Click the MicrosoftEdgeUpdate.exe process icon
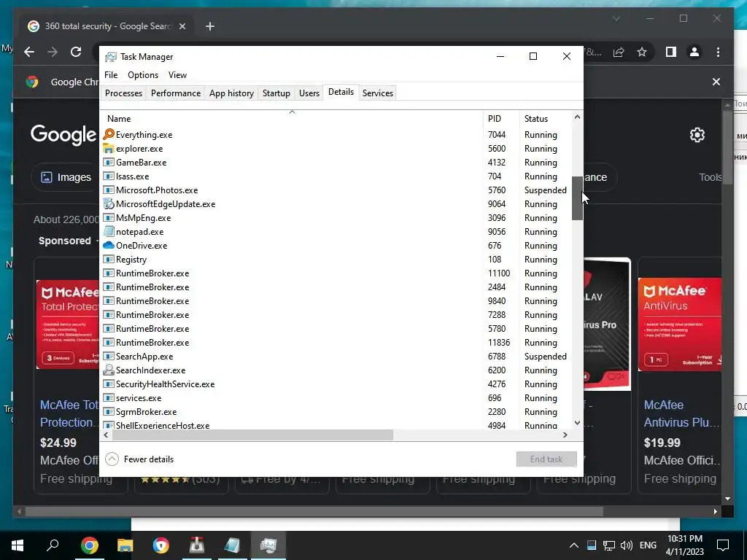 [109, 204]
